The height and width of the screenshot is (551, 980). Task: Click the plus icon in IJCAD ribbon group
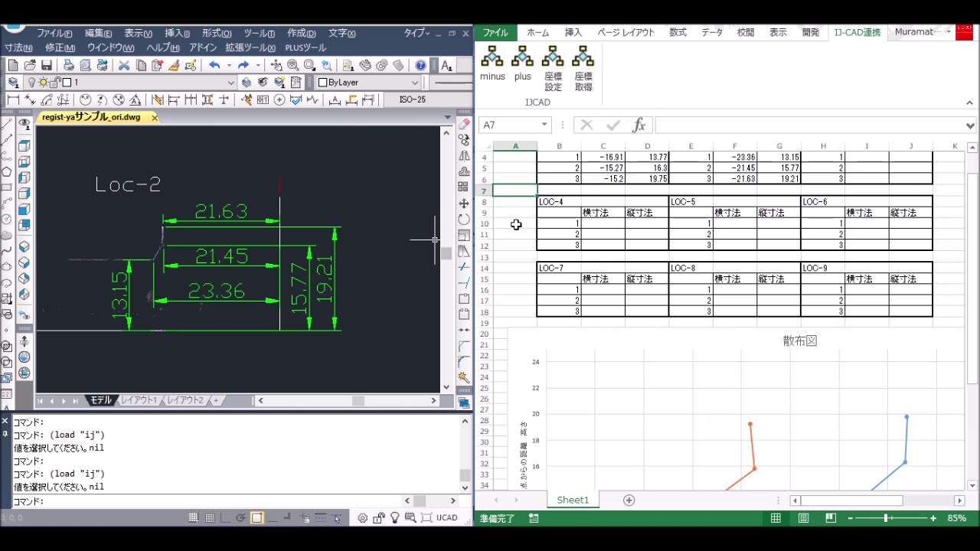[523, 64]
